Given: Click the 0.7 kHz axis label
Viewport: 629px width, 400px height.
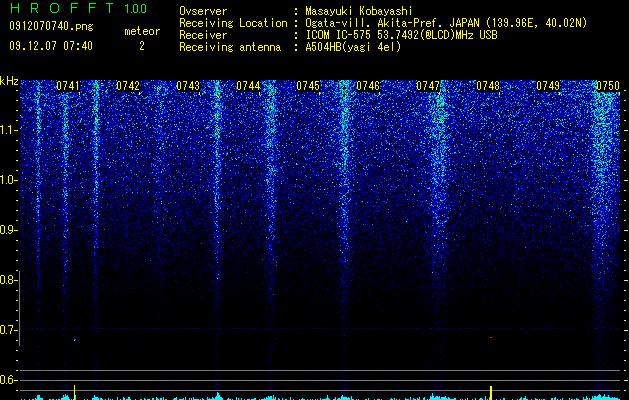Looking at the screenshot, I should [8, 330].
